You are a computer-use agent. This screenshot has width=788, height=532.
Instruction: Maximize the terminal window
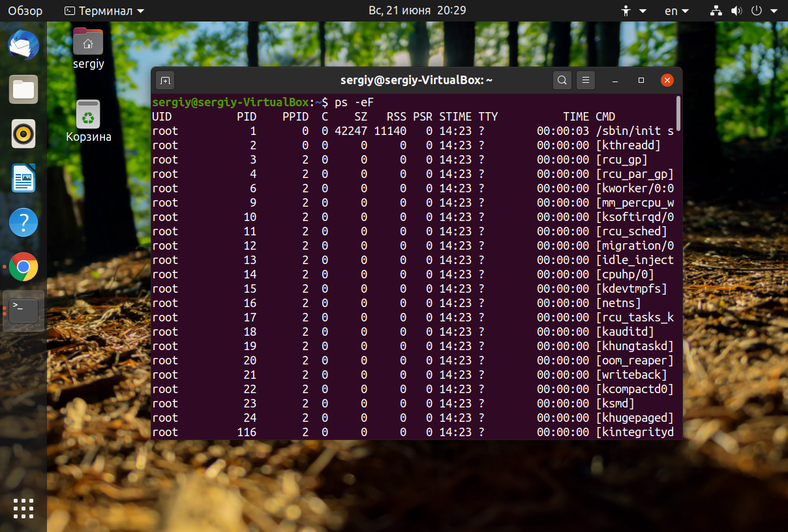[641, 80]
